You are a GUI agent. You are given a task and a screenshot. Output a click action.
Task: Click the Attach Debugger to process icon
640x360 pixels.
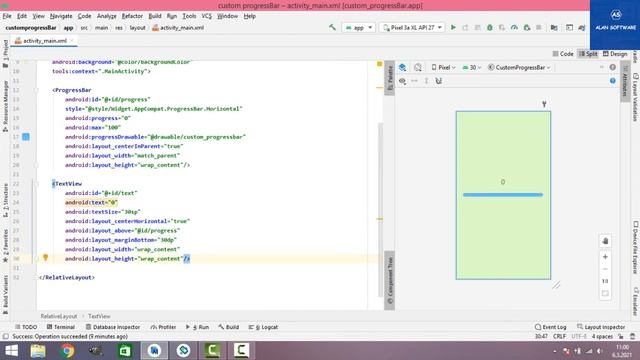click(527, 27)
